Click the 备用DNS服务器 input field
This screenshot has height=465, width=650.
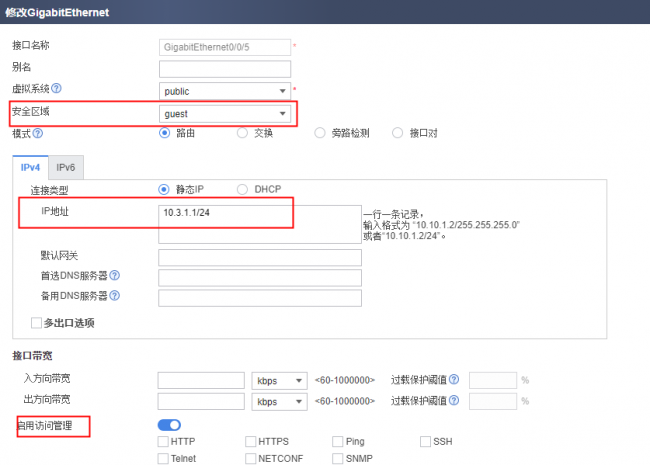260,298
